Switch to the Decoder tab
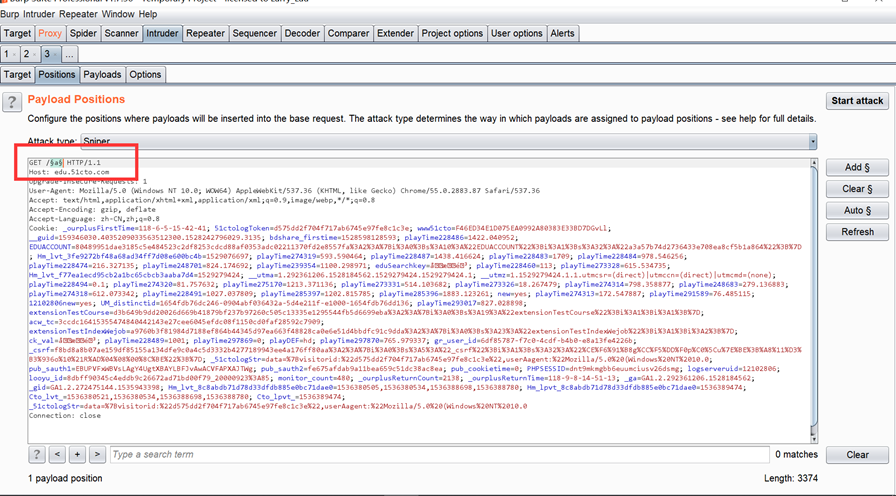 (302, 33)
